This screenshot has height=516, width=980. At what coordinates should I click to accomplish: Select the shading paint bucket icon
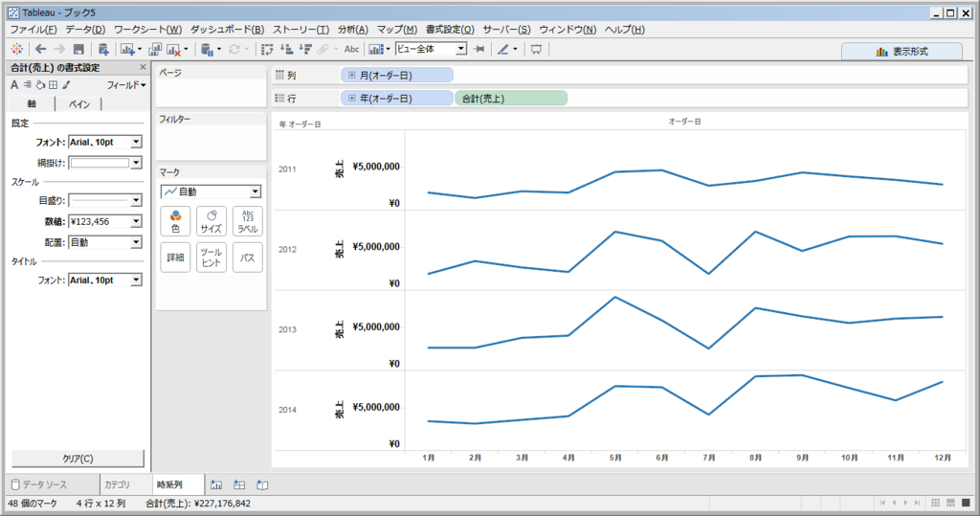pos(40,84)
